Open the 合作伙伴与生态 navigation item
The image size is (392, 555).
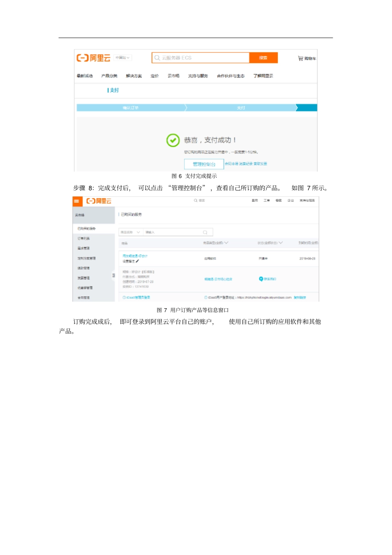tap(231, 76)
